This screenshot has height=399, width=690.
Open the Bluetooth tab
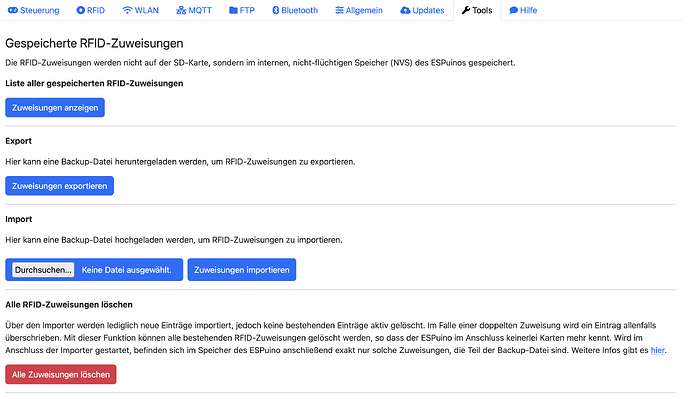(x=295, y=10)
